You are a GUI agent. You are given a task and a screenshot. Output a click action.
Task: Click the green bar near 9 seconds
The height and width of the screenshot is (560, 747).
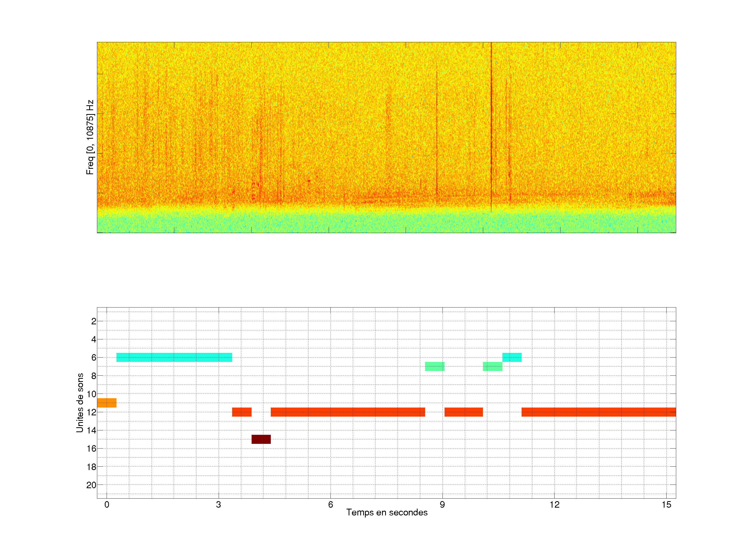click(x=435, y=366)
